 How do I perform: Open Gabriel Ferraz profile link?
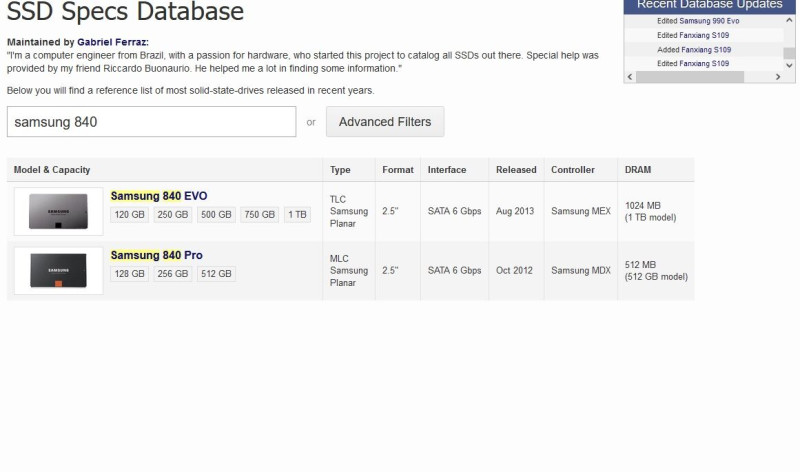click(112, 42)
